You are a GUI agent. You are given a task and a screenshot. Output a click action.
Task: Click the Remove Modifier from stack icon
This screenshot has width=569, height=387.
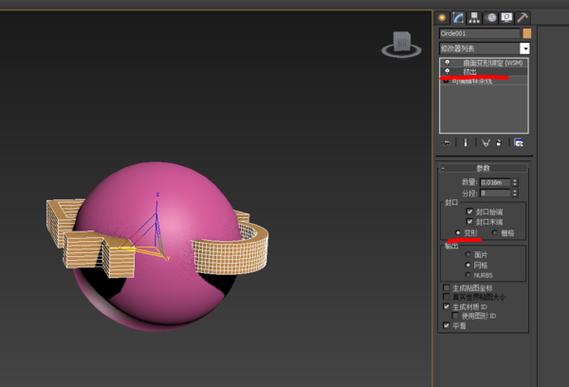(x=499, y=143)
